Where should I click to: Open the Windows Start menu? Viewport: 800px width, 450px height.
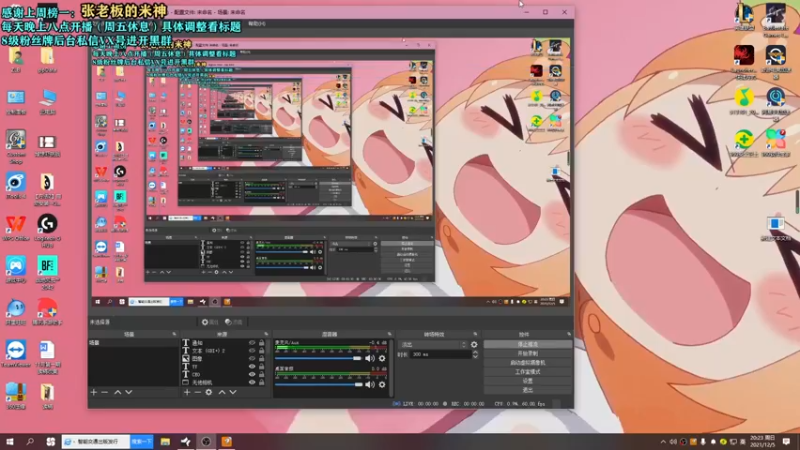point(10,441)
